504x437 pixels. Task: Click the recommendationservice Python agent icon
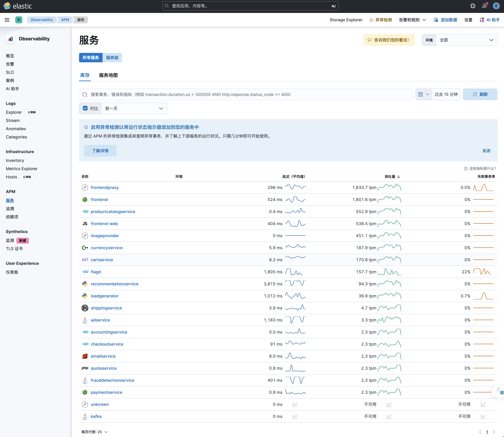pyautogui.click(x=85, y=284)
